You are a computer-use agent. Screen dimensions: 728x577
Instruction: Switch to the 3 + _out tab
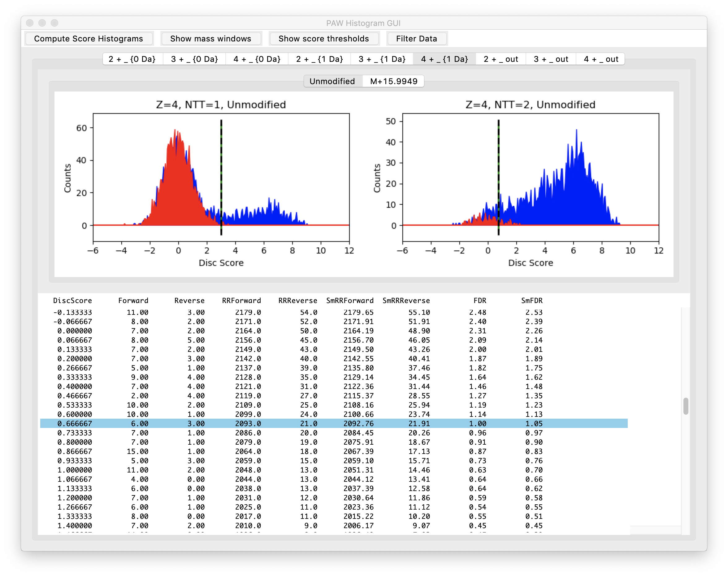551,59
